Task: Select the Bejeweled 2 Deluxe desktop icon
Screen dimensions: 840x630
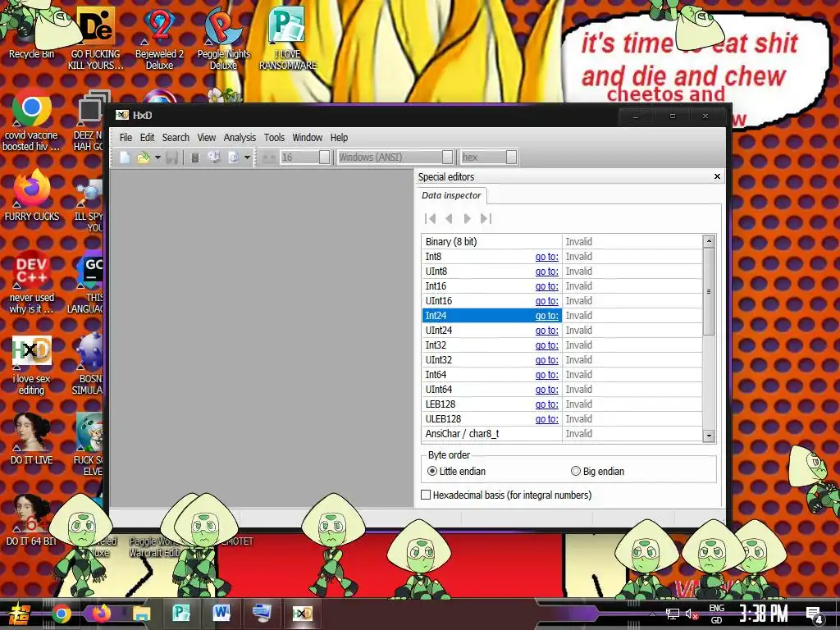Action: (160, 39)
